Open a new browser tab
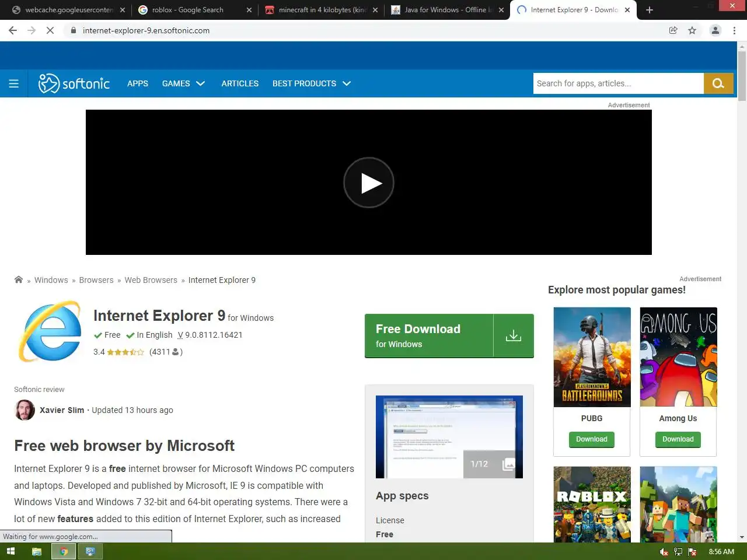This screenshot has height=560, width=747. coord(650,10)
